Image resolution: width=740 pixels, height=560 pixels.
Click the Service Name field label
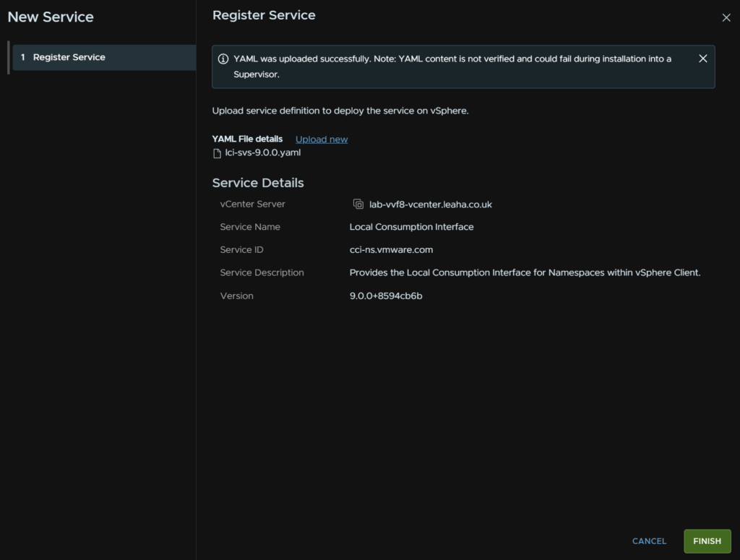click(x=250, y=227)
